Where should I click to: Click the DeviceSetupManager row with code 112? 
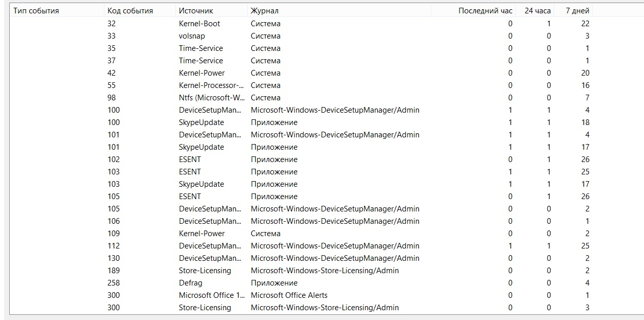coord(210,246)
